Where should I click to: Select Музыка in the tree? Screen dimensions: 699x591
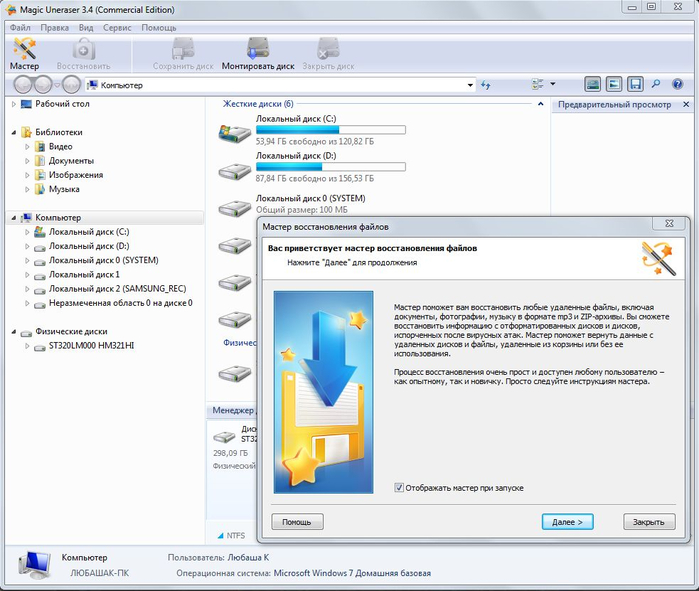(x=64, y=189)
